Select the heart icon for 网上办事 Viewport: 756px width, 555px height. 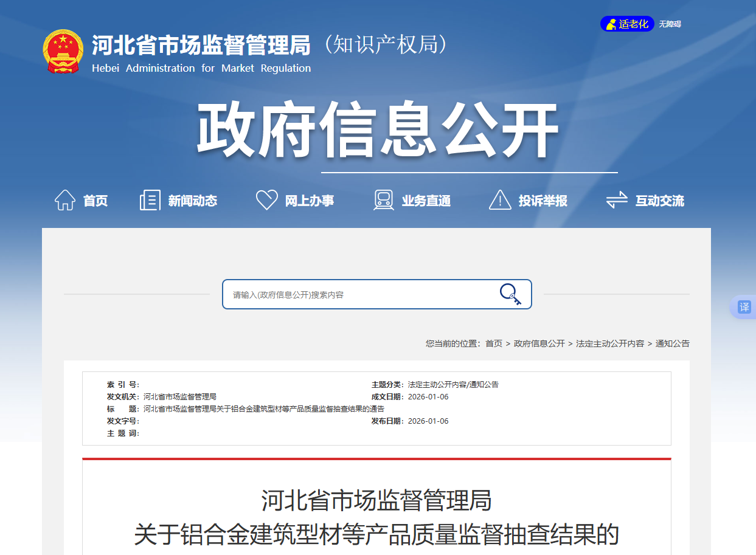(266, 199)
